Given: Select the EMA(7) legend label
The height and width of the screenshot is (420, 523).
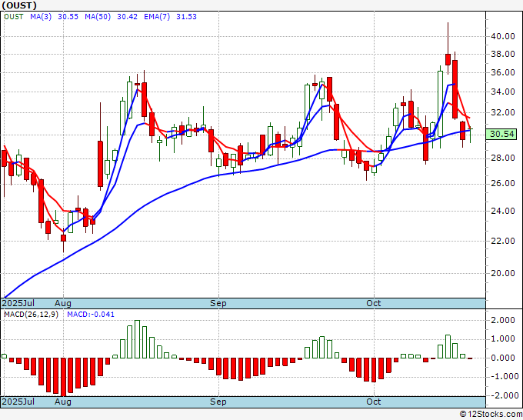Looking at the screenshot, I should [157, 17].
